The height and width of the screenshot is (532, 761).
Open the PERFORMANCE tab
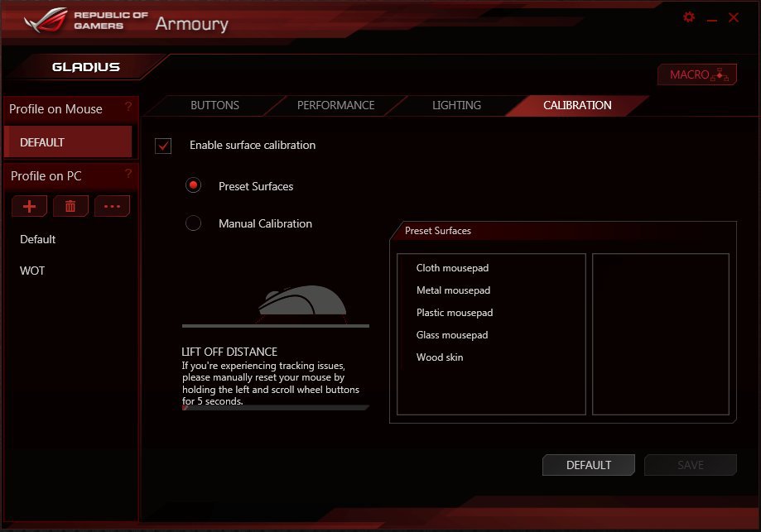pos(335,105)
